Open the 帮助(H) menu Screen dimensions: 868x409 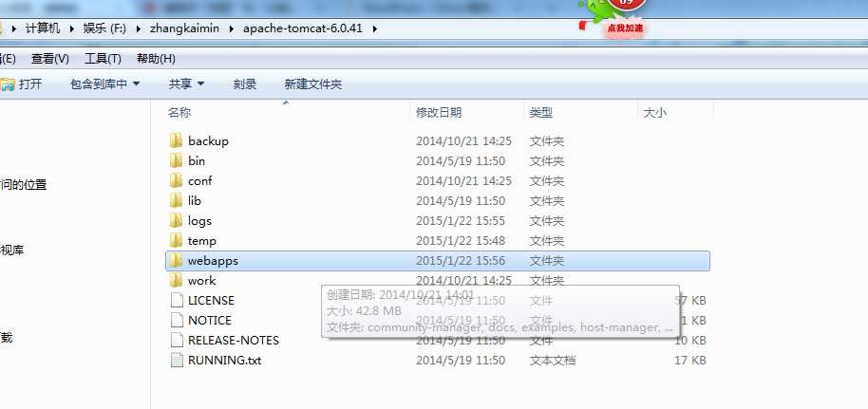point(156,59)
